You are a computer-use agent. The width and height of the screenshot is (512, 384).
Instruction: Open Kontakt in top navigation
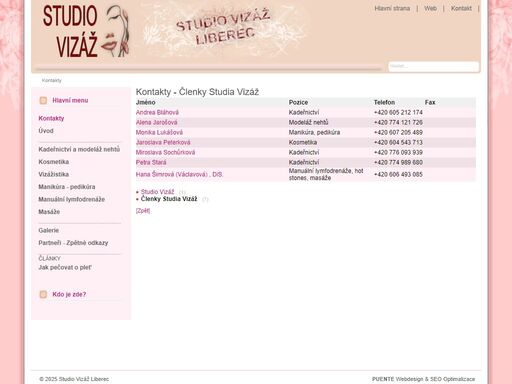[x=461, y=8]
